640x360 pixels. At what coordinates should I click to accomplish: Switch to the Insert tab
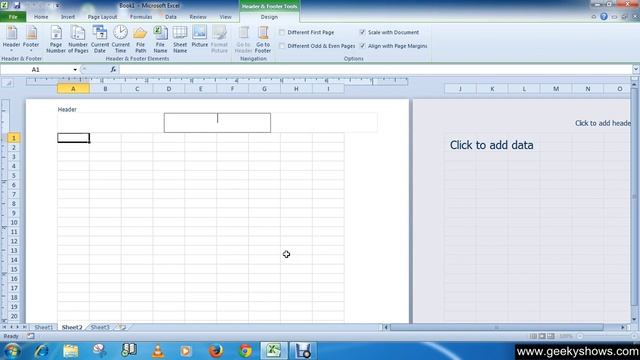point(68,17)
